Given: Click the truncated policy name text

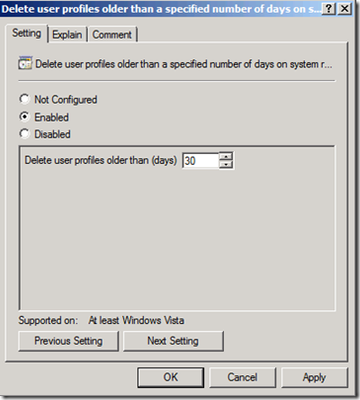Looking at the screenshot, I should click(x=184, y=64).
